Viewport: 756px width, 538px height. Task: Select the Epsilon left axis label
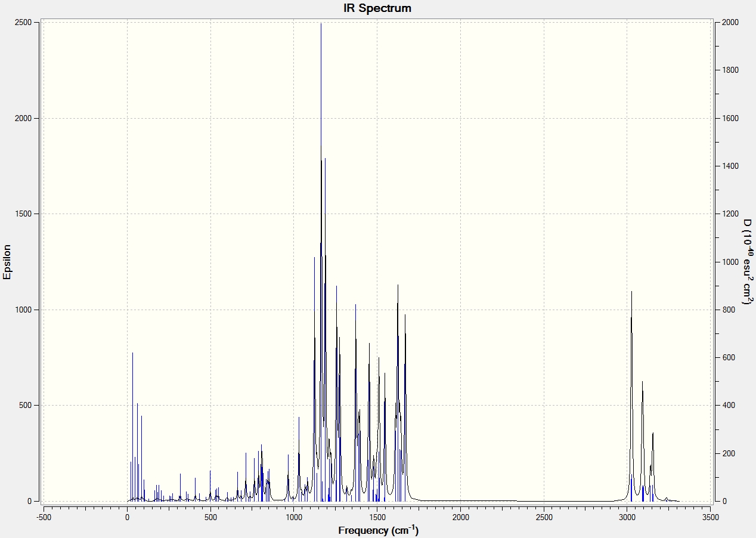pos(7,262)
